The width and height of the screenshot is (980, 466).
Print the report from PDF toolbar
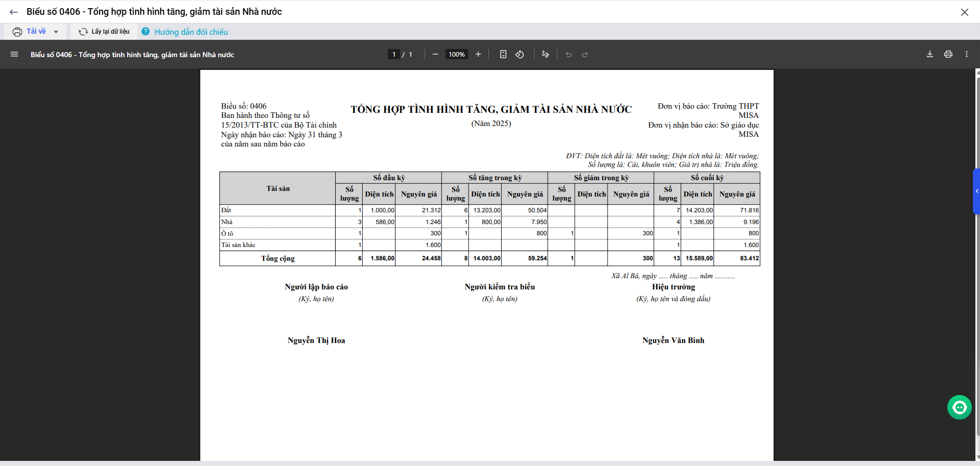point(948,55)
